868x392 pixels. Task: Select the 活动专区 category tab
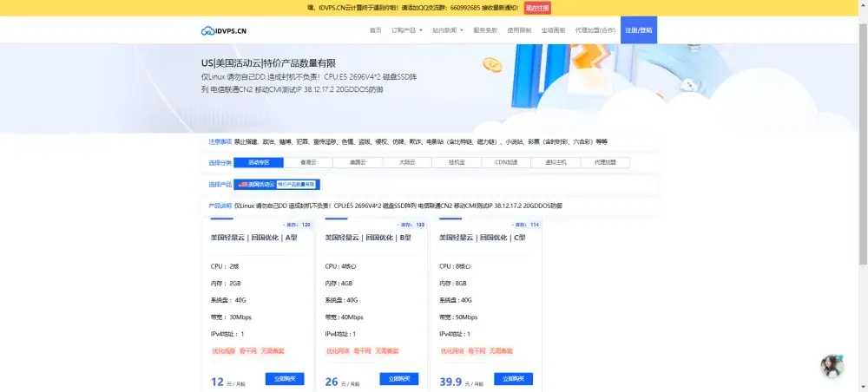(x=259, y=162)
